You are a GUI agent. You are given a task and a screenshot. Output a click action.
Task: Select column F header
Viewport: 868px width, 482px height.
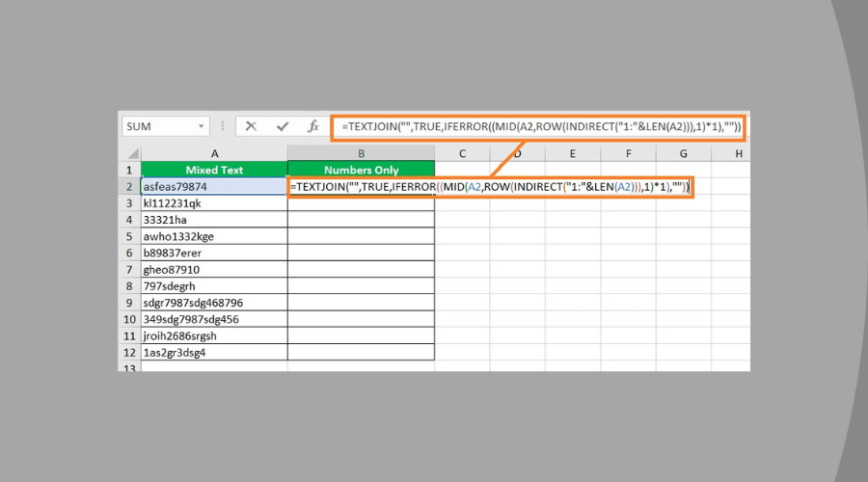[628, 153]
